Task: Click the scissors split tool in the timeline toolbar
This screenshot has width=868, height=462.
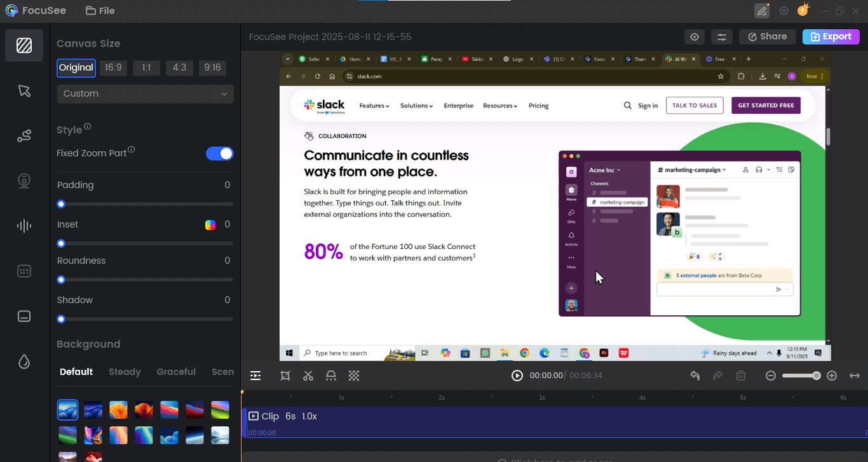Action: (x=308, y=376)
